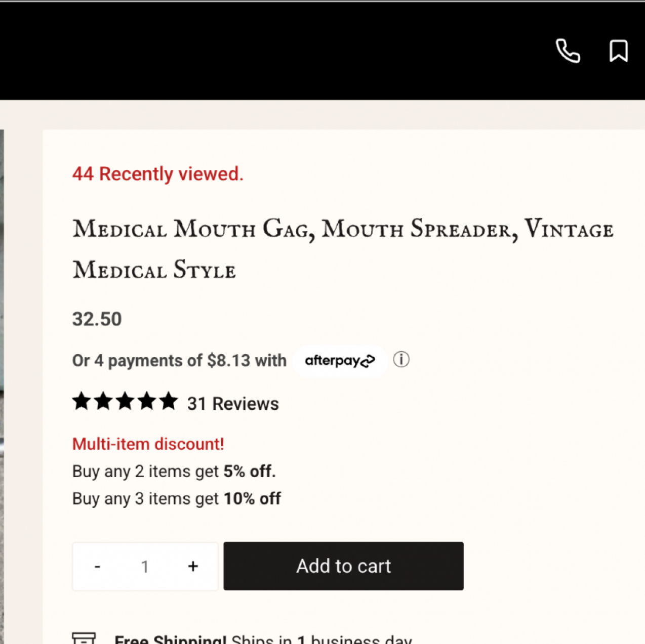Open the 31 Reviews link
The width and height of the screenshot is (645, 644).
coord(233,404)
